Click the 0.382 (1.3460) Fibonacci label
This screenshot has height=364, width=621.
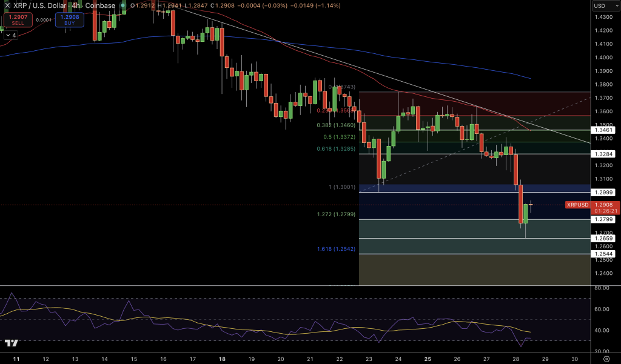click(336, 125)
